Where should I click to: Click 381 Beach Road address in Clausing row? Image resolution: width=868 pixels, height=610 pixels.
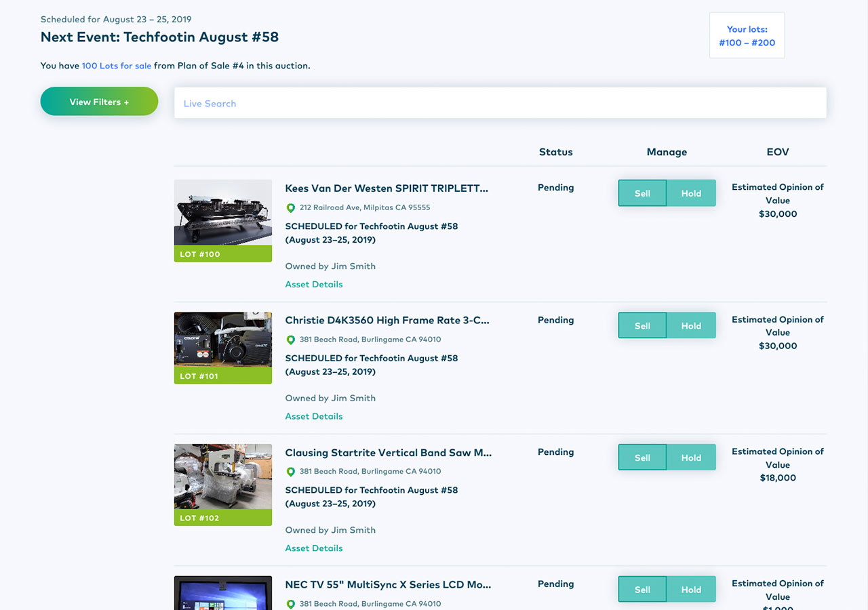click(370, 472)
